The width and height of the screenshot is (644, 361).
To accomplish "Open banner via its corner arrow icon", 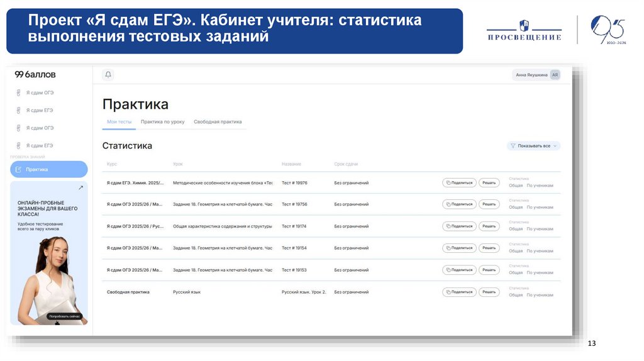I will (81, 187).
